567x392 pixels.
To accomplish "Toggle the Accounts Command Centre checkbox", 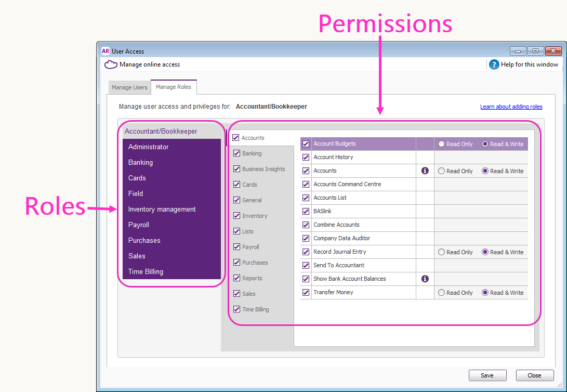I will (x=306, y=185).
